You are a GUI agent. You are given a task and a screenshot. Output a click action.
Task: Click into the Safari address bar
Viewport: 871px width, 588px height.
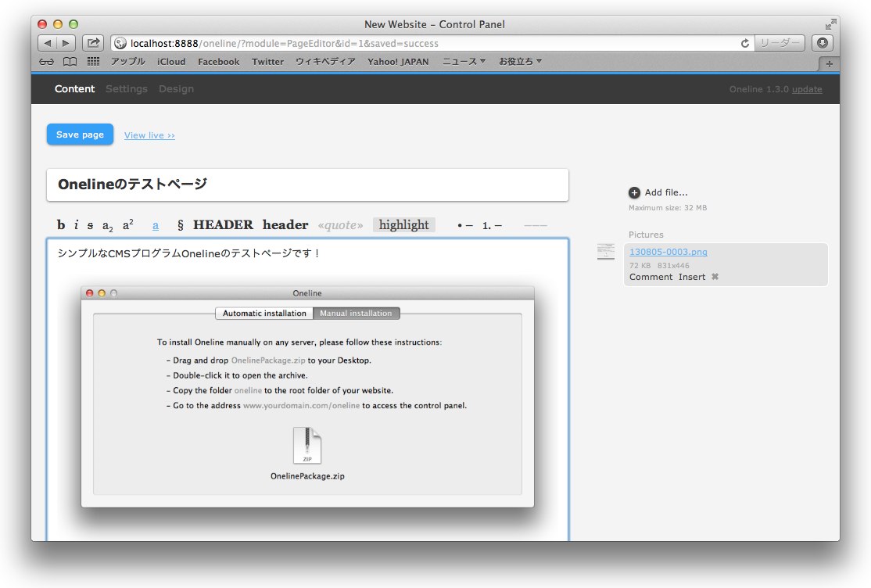click(x=433, y=43)
